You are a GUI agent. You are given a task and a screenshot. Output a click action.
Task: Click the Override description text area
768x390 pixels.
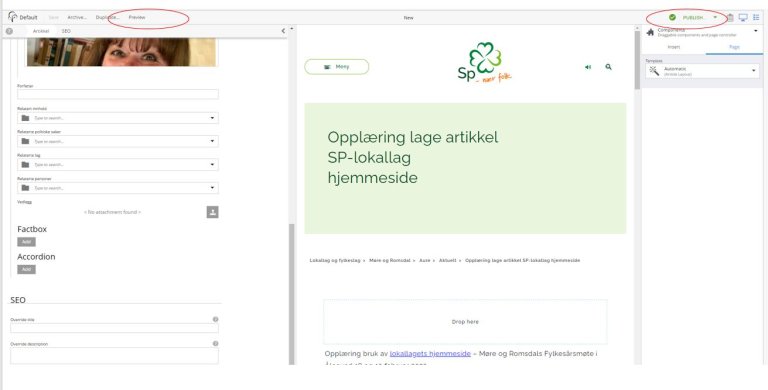click(x=115, y=356)
